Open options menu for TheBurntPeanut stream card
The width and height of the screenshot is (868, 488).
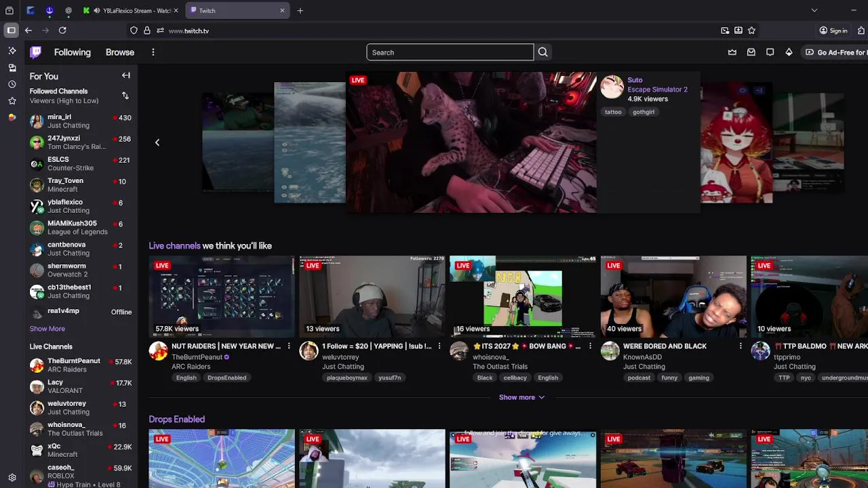click(289, 346)
